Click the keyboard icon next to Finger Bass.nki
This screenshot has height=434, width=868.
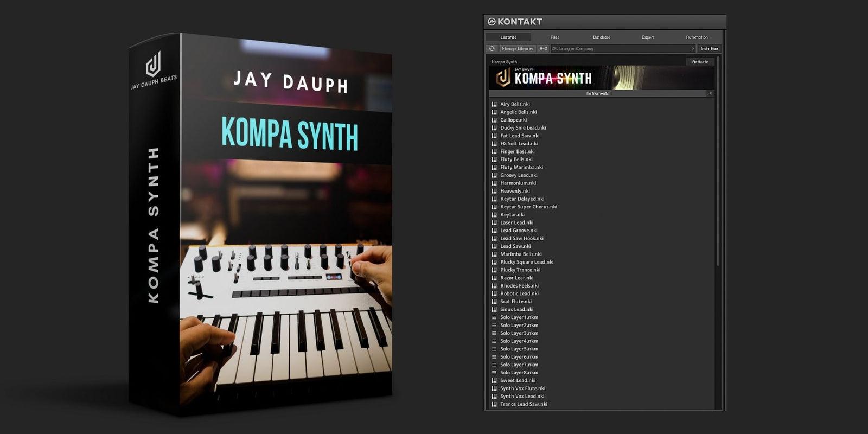pyautogui.click(x=494, y=152)
